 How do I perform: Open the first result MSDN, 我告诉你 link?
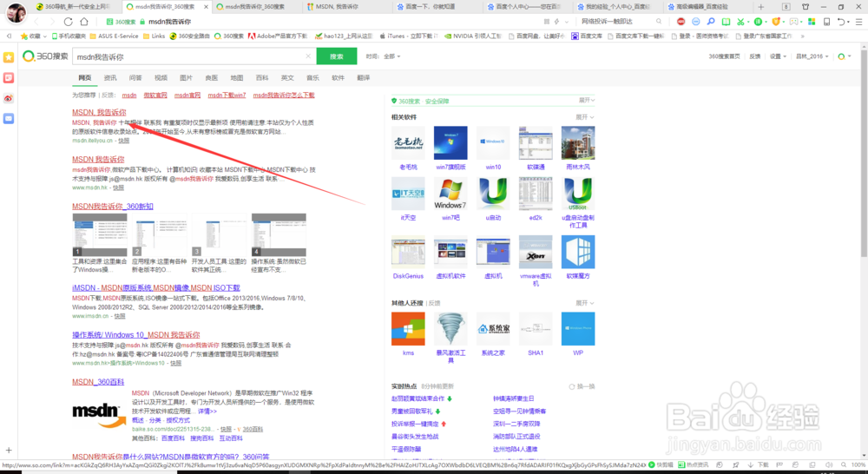click(99, 112)
